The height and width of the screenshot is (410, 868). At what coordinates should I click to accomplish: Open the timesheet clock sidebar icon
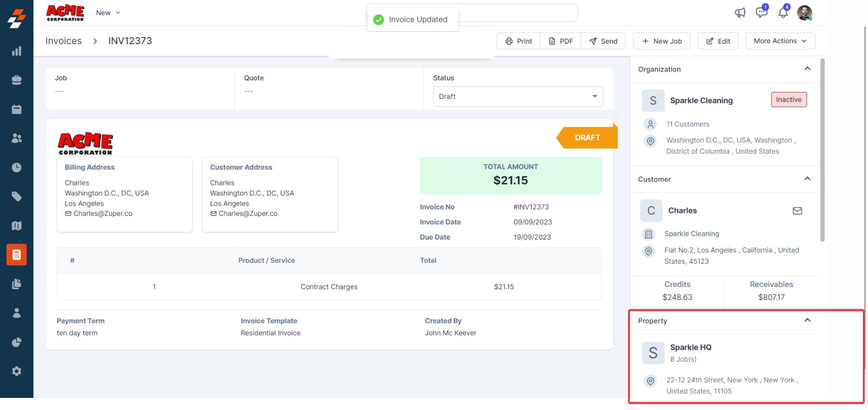[17, 167]
